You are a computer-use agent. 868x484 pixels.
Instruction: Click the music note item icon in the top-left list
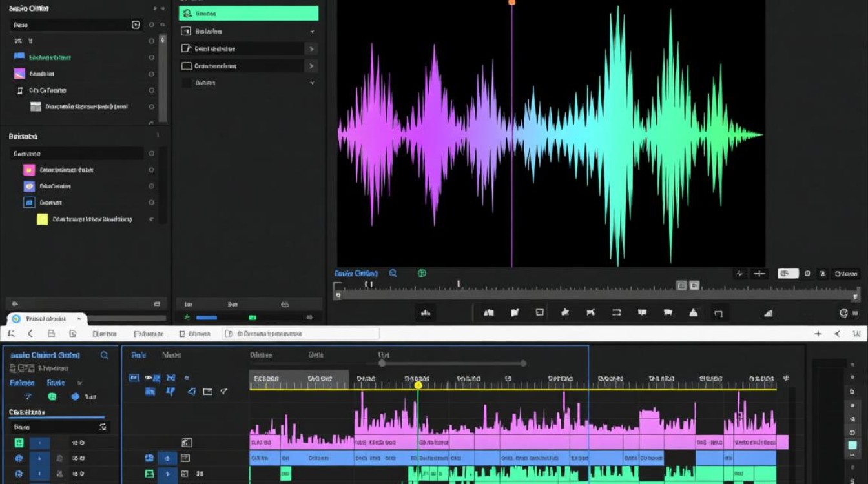click(x=19, y=90)
